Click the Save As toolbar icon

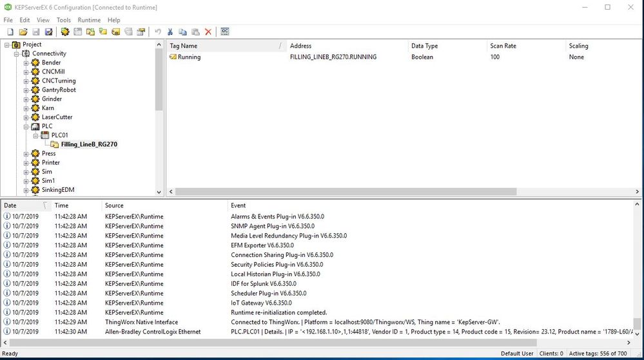point(48,32)
